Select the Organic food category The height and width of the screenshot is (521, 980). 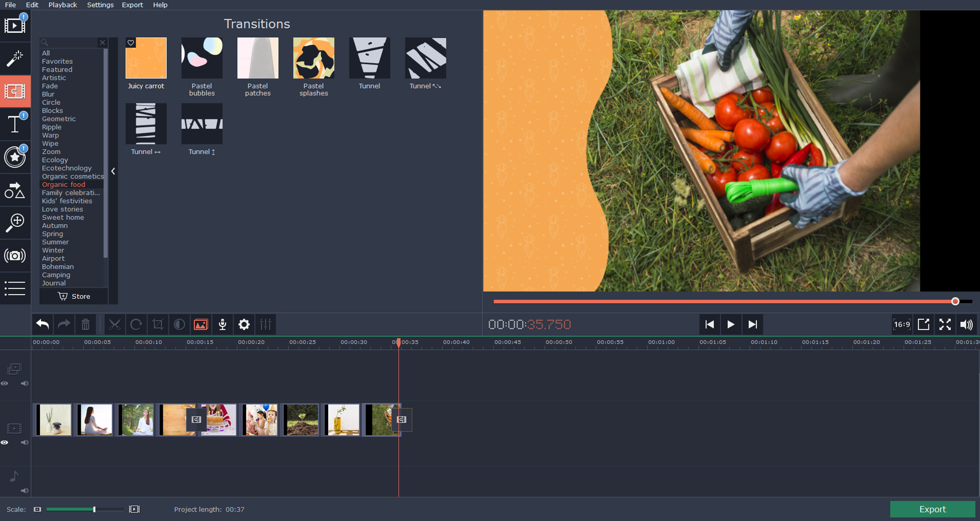(63, 184)
